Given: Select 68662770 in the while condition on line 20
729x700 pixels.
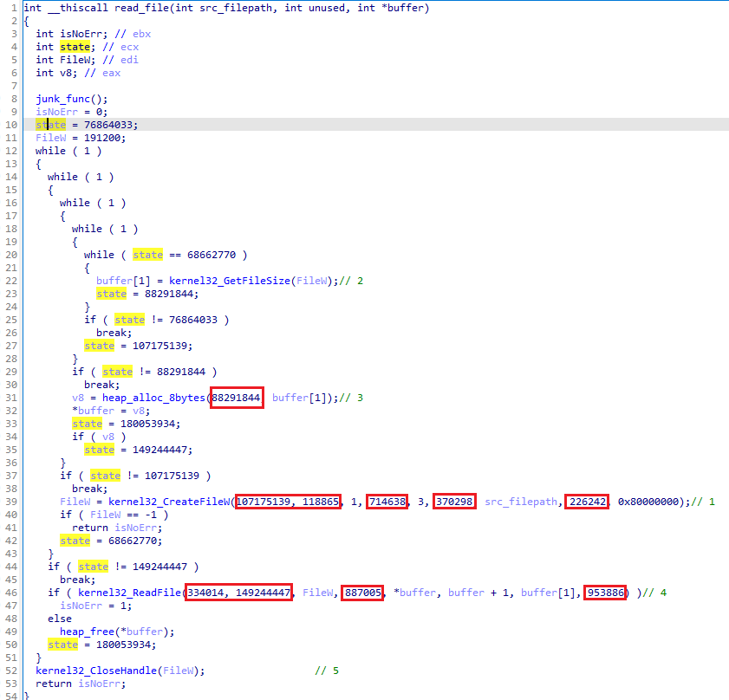Looking at the screenshot, I should pos(212,255).
